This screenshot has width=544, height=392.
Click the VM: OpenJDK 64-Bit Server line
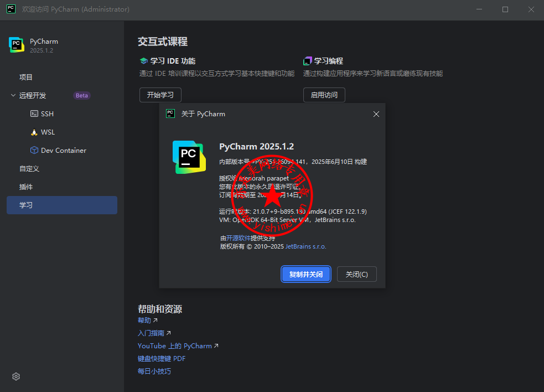coord(287,220)
